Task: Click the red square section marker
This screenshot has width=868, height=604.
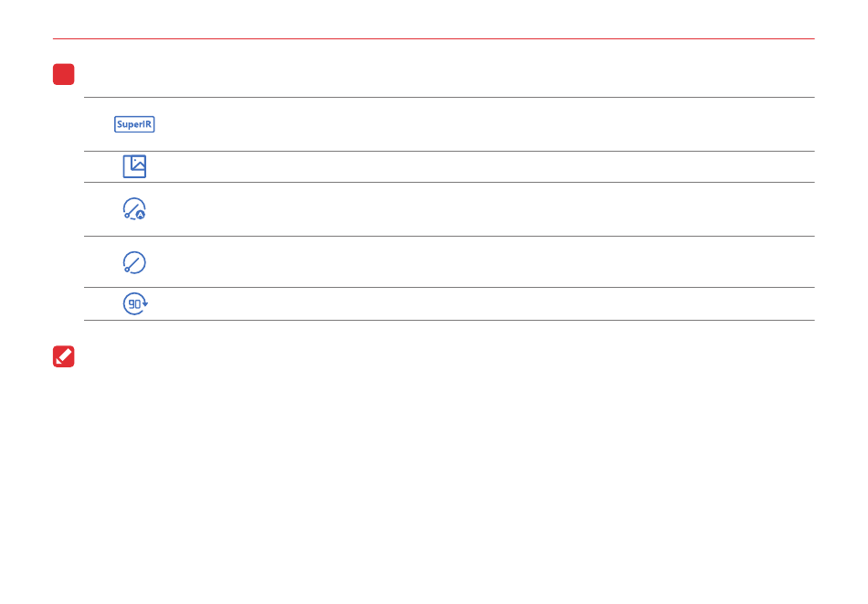Action: (x=63, y=75)
